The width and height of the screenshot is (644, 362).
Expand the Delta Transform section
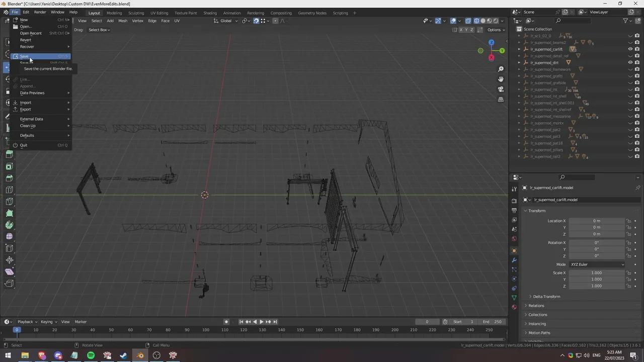(546, 297)
